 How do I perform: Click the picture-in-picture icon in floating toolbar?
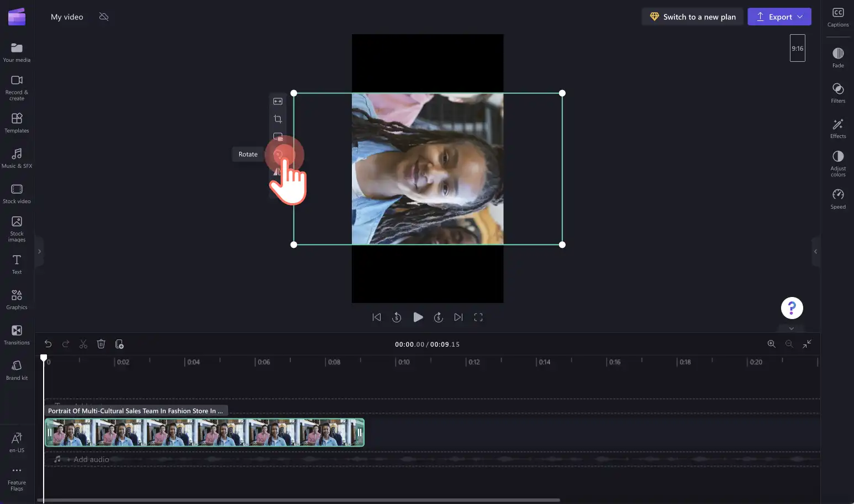[278, 136]
